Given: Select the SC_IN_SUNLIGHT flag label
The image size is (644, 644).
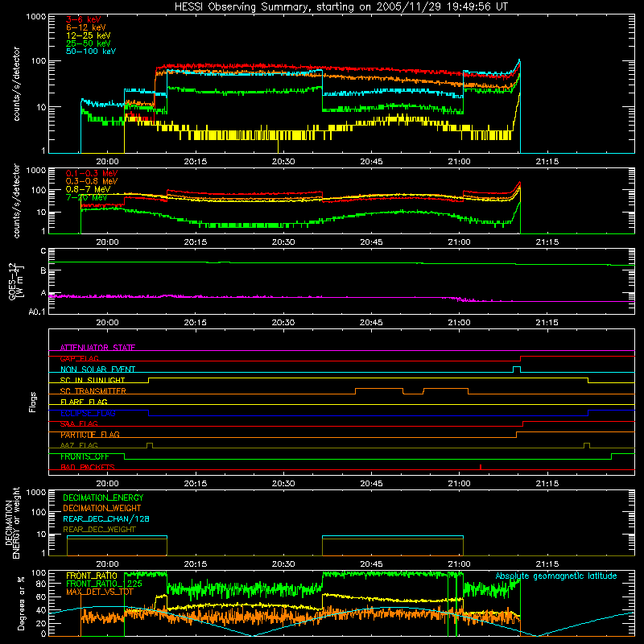Looking at the screenshot, I should click(93, 380).
